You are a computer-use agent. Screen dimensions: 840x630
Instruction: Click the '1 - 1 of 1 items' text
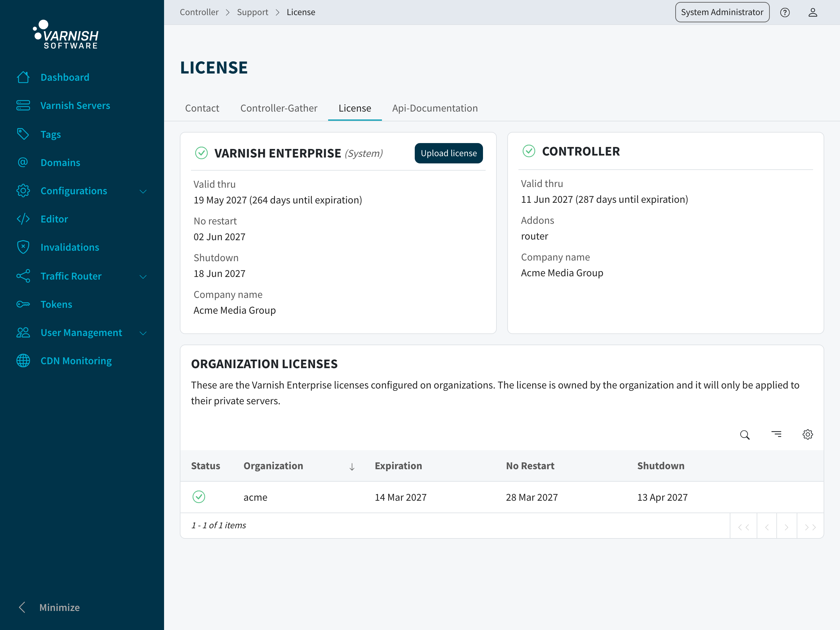218,525
